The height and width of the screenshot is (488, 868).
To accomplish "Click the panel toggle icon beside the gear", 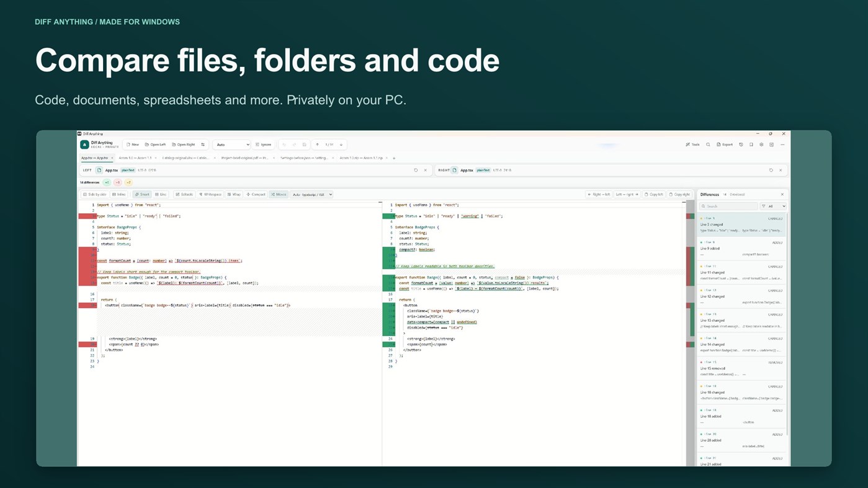I will [x=772, y=144].
